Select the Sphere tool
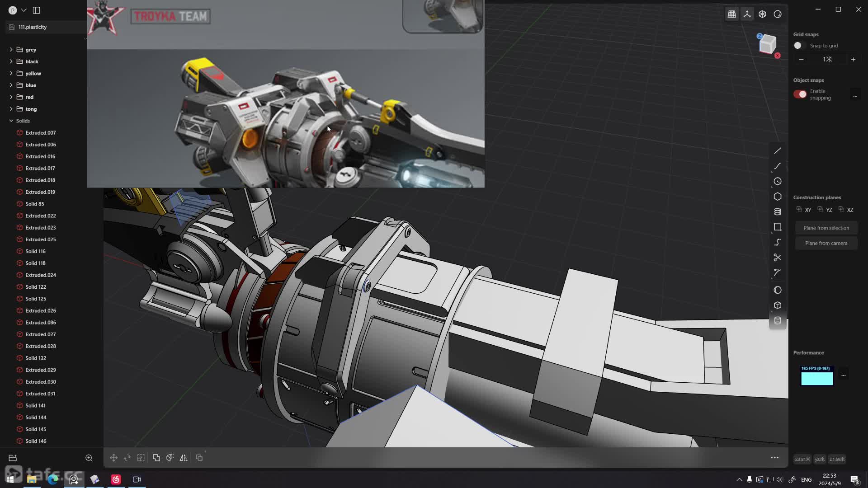Viewport: 868px width, 488px height. tap(777, 290)
